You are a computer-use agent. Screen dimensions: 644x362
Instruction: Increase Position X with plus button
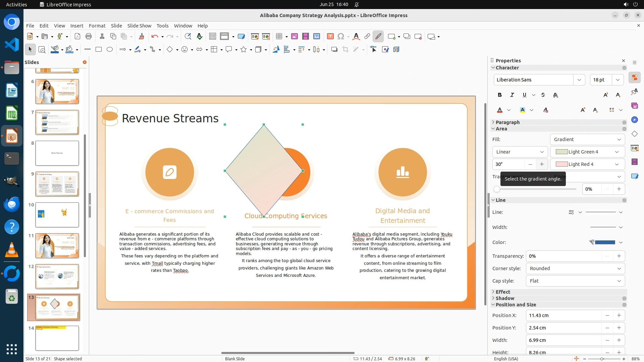[x=619, y=315]
